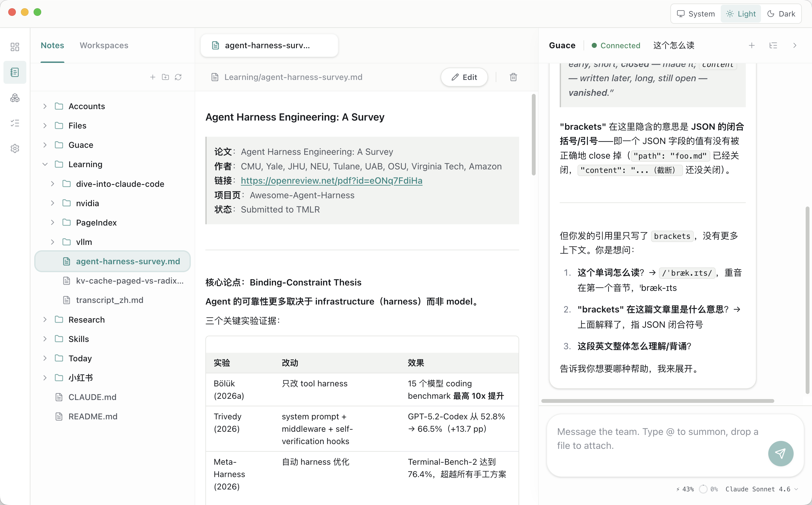
Task: Expand the vllm folder
Action: [52, 242]
